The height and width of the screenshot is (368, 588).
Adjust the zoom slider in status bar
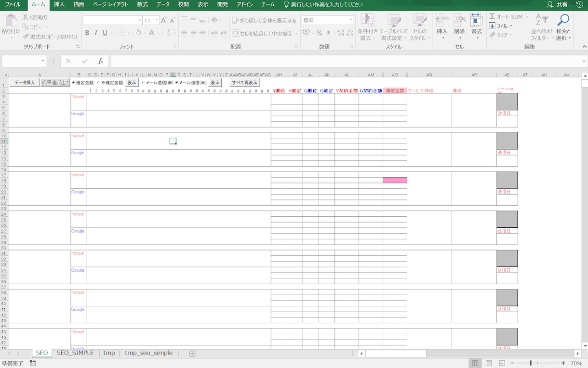click(531, 363)
